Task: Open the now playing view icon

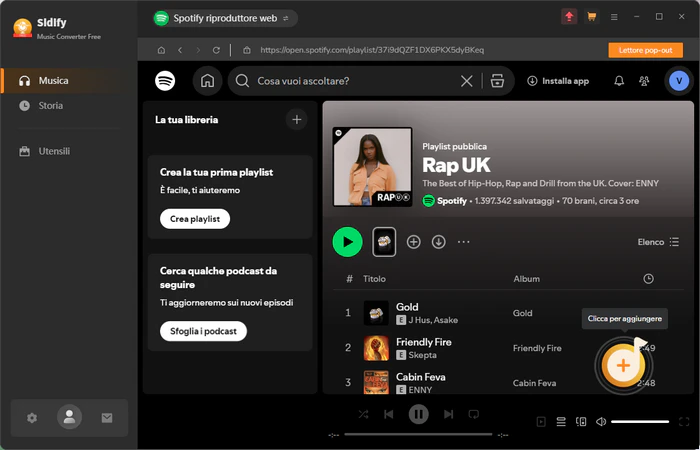Action: tap(541, 421)
